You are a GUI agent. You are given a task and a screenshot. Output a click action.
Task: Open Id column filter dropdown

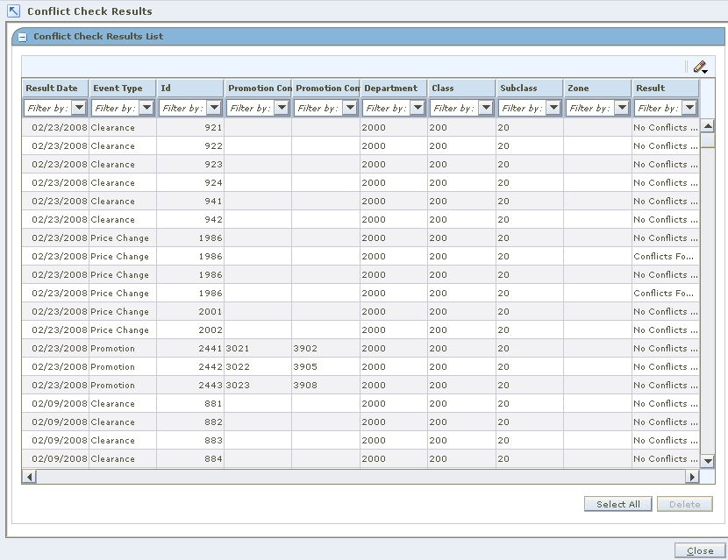pyautogui.click(x=214, y=108)
